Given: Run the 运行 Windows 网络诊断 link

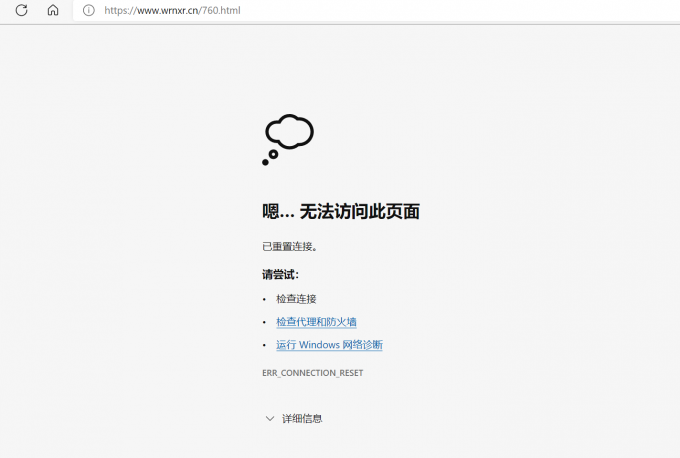Looking at the screenshot, I should coord(329,345).
